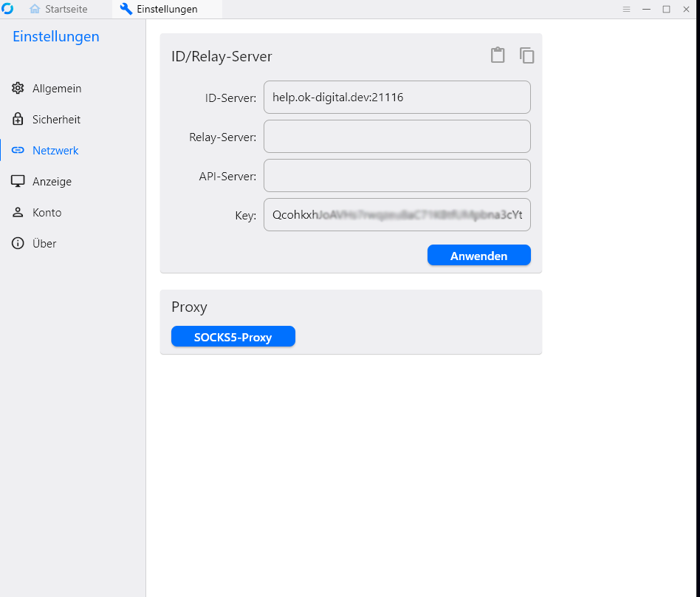This screenshot has width=700, height=597.
Task: Click the clipboard paste icon in ID/Relay-Server
Action: pos(498,55)
